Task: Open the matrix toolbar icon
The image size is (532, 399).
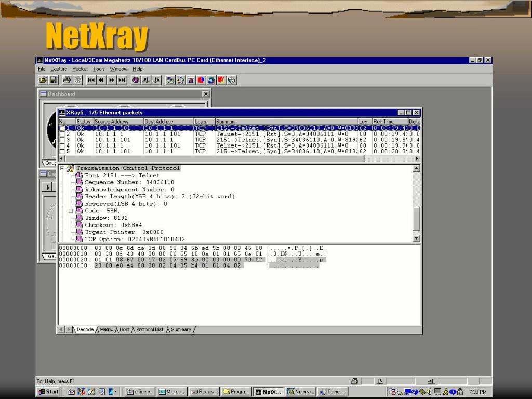Action: tap(180, 80)
